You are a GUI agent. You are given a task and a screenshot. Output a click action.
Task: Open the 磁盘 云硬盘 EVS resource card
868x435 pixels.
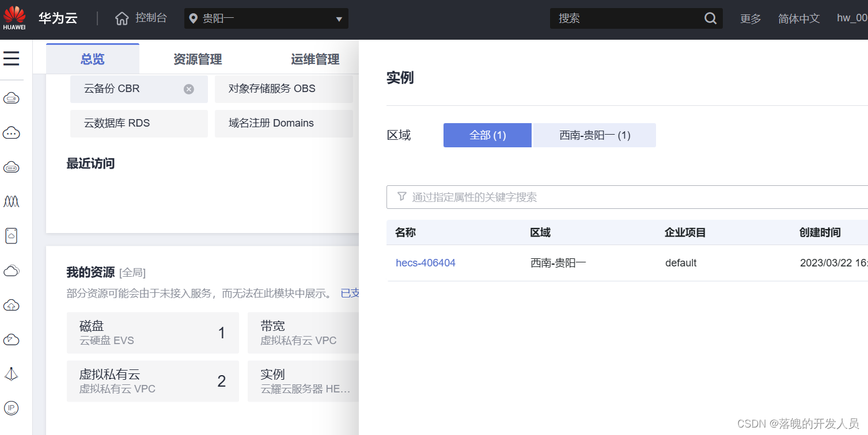pos(153,333)
